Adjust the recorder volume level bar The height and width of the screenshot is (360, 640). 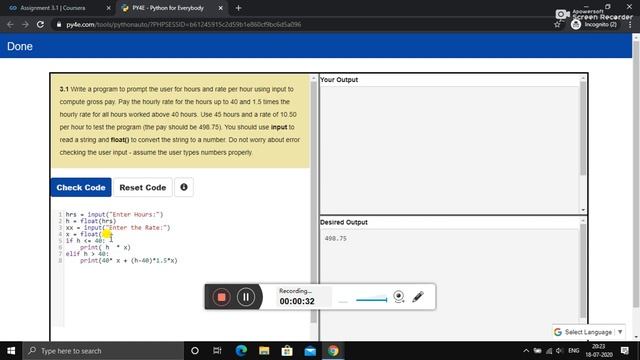(371, 300)
